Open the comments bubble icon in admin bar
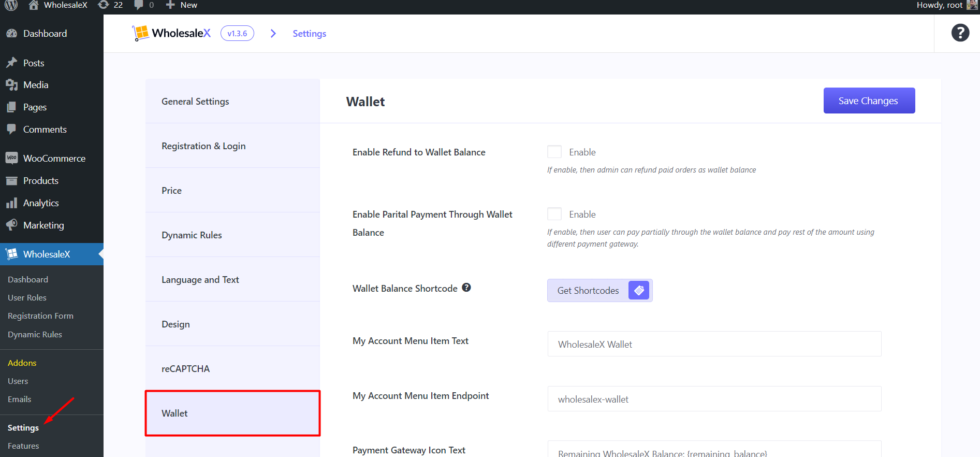980x457 pixels. click(139, 5)
